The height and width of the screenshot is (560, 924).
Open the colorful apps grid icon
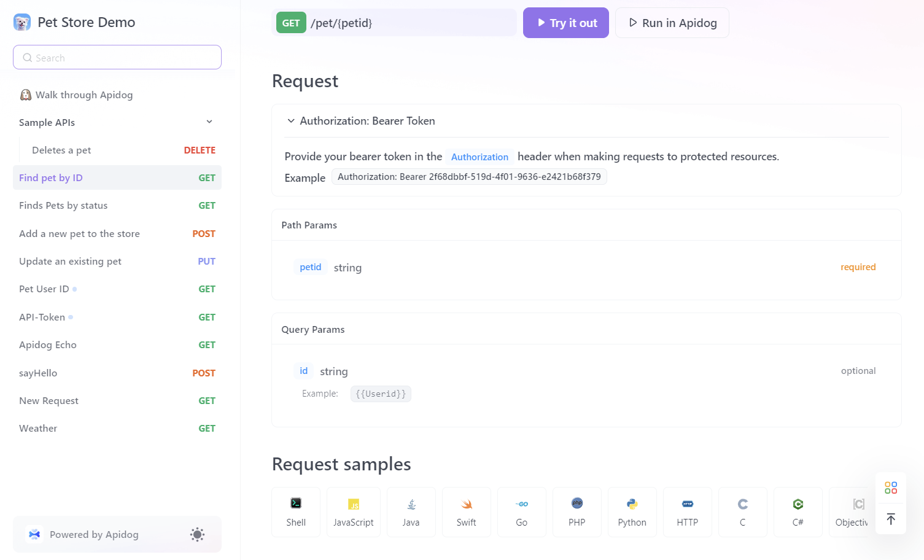[x=890, y=487]
